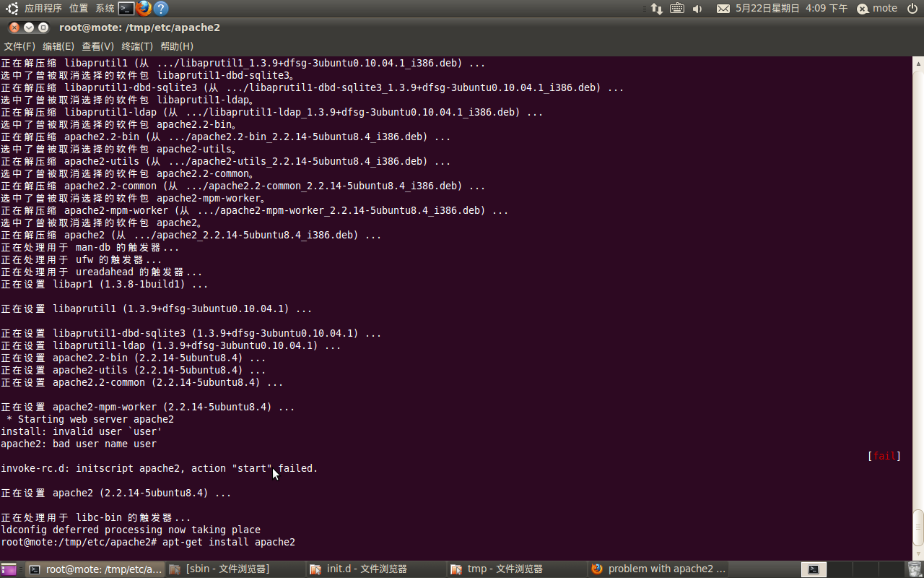Click 'install: invalid user `user'' line
924x578 pixels.
coord(82,431)
